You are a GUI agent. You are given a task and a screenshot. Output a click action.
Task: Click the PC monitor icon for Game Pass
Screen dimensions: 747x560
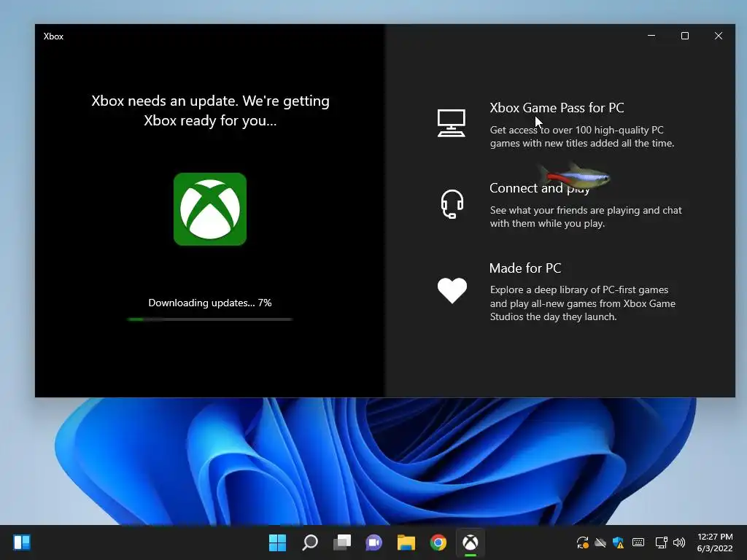coord(451,122)
